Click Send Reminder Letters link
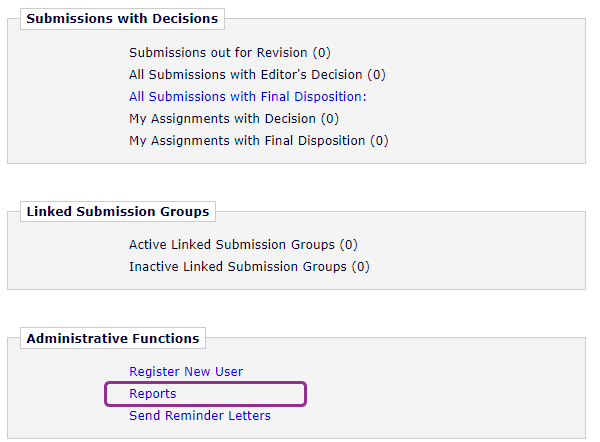Image resolution: width=600 pixels, height=442 pixels. [x=200, y=416]
